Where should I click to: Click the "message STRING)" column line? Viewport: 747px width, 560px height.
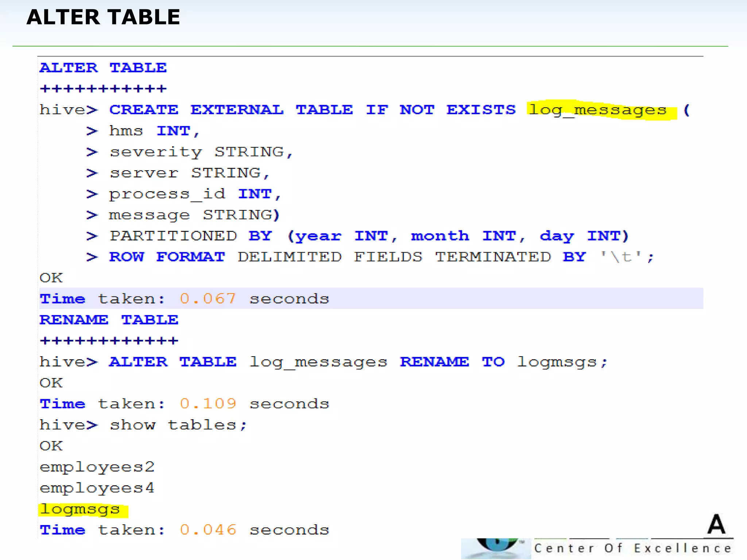[x=194, y=215]
